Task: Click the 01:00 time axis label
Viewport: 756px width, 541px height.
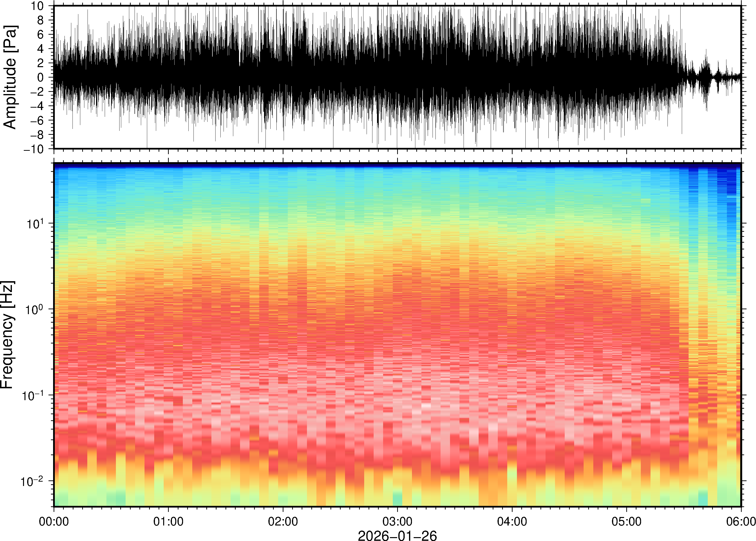Action: click(x=168, y=521)
